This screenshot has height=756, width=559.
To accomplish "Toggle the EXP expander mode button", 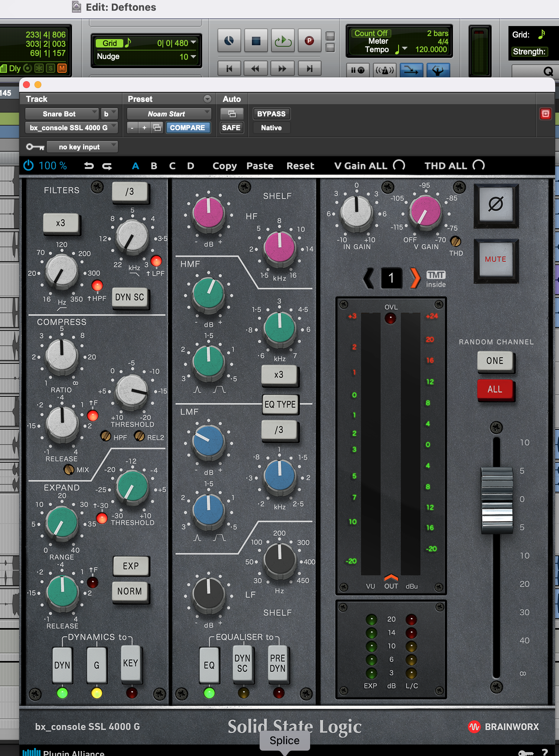I will point(131,566).
